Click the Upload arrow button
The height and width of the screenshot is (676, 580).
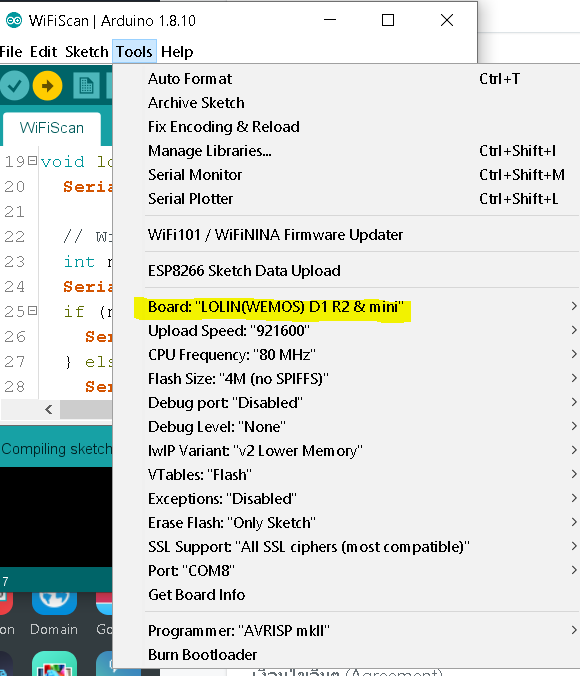click(x=47, y=86)
